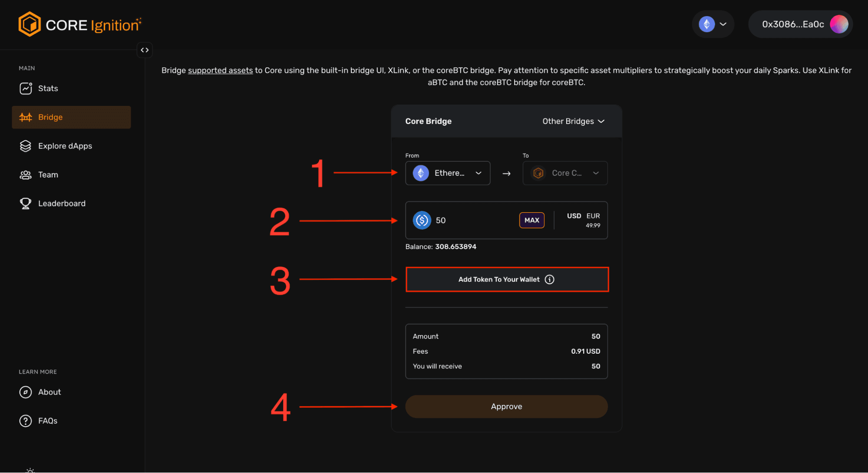Switch currency display to EUR
Screen dimensions: 868x473
coord(593,216)
